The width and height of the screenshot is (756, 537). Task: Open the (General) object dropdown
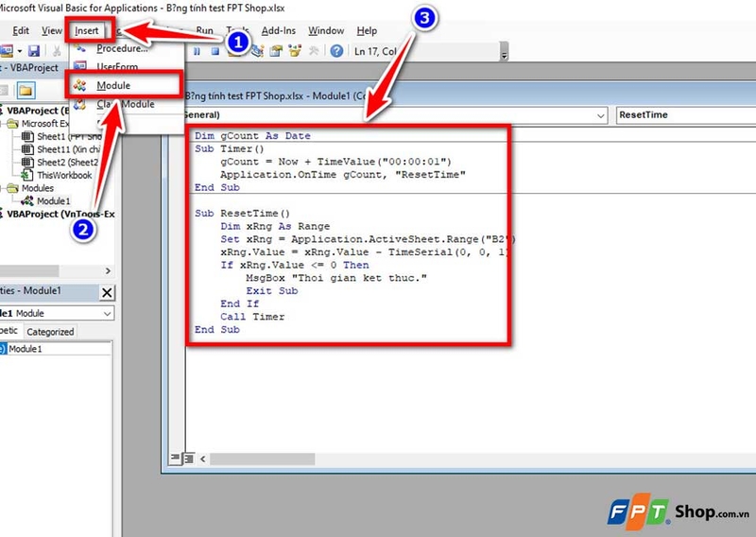601,115
